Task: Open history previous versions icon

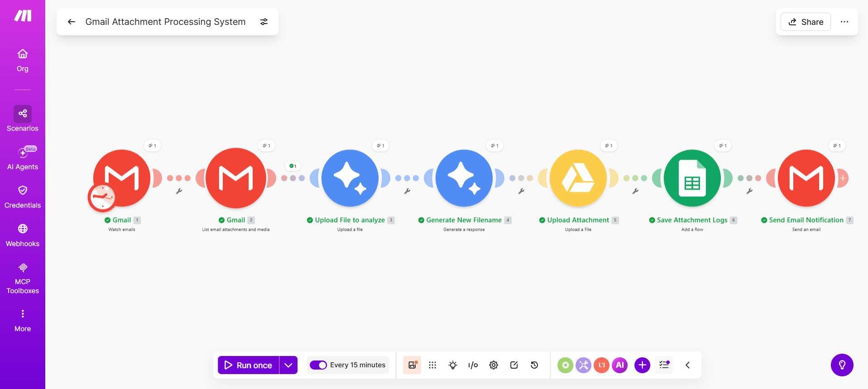Action: (534, 365)
